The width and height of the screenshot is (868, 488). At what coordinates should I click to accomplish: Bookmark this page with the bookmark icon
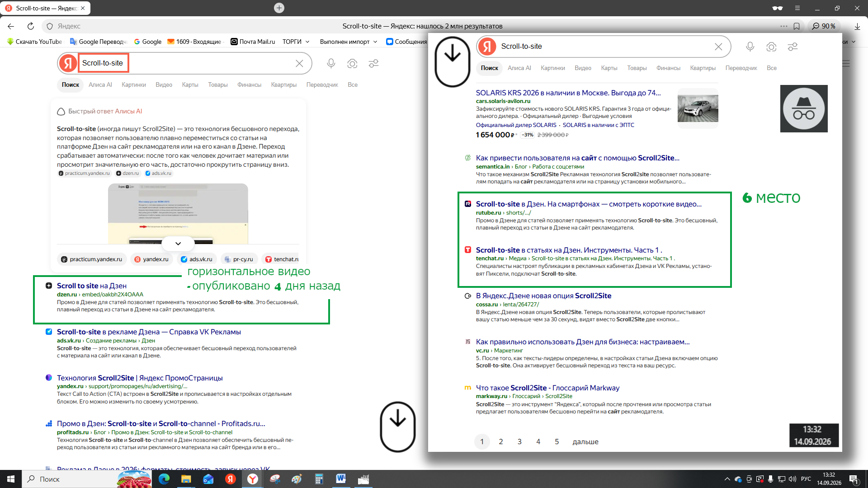[797, 26]
